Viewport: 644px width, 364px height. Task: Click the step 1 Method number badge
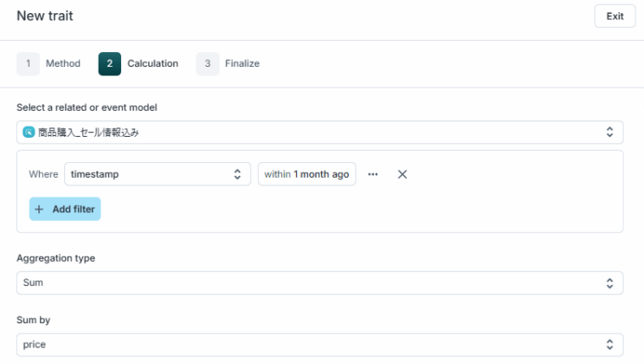(x=28, y=64)
